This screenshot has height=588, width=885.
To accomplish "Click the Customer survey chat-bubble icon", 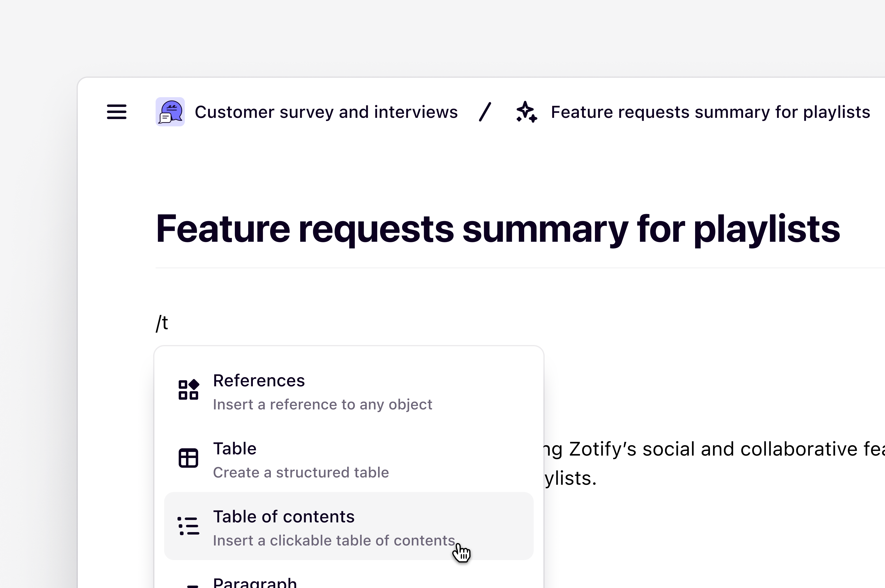I will (x=170, y=112).
